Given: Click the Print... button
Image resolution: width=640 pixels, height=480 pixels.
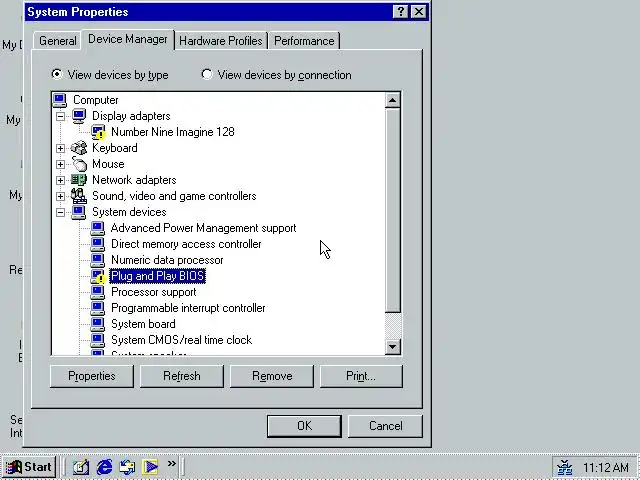Looking at the screenshot, I should point(361,376).
